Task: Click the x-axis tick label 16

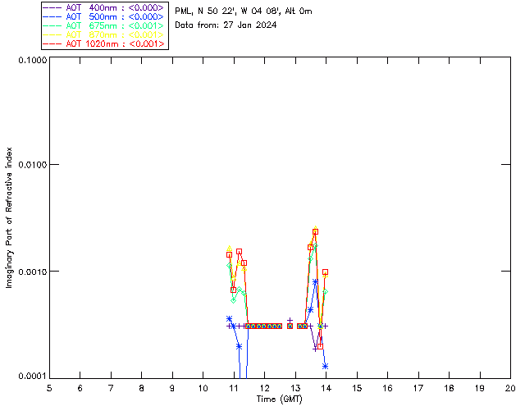Action: point(387,388)
